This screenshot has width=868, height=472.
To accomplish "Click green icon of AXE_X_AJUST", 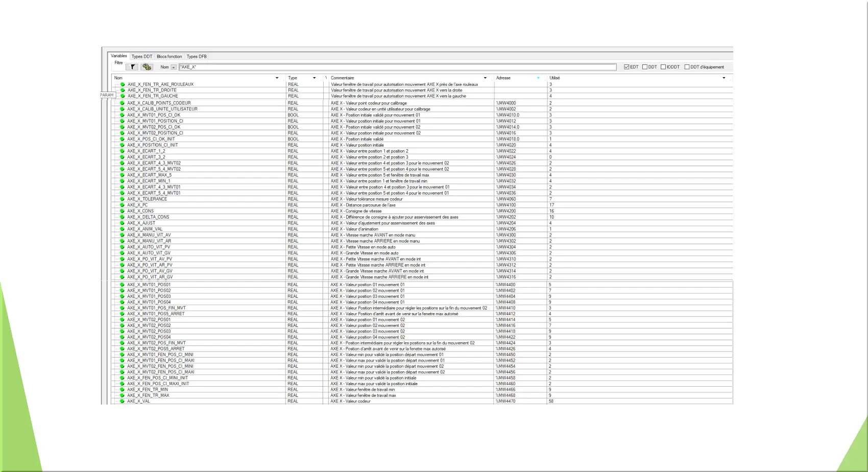I will coord(122,223).
